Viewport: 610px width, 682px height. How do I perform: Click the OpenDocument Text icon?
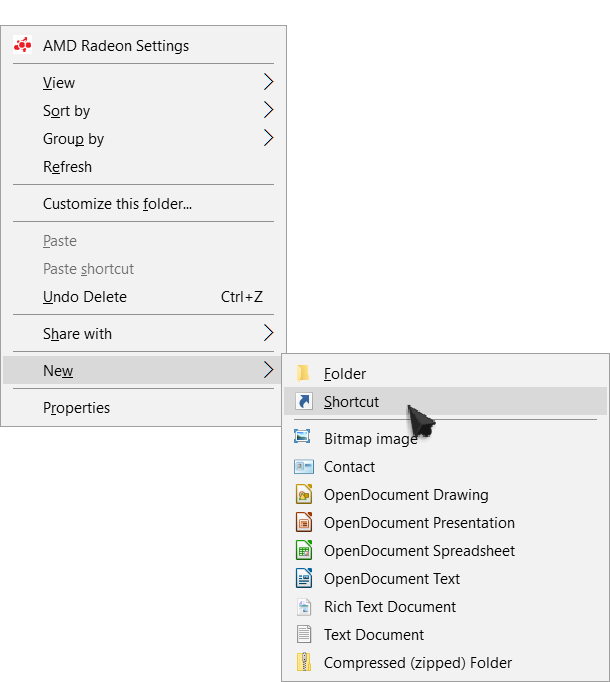(304, 578)
